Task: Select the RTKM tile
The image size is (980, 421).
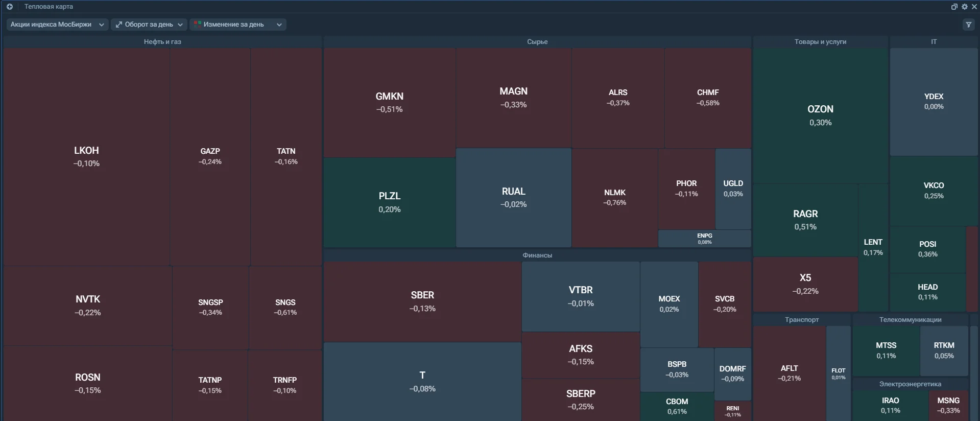Action: point(944,351)
